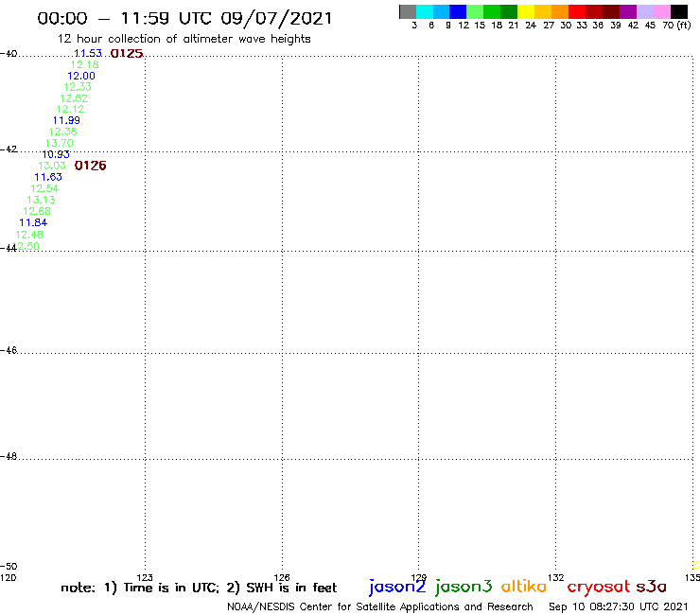
Task: Click the '70 (ft)' legend label
Action: coord(676,26)
